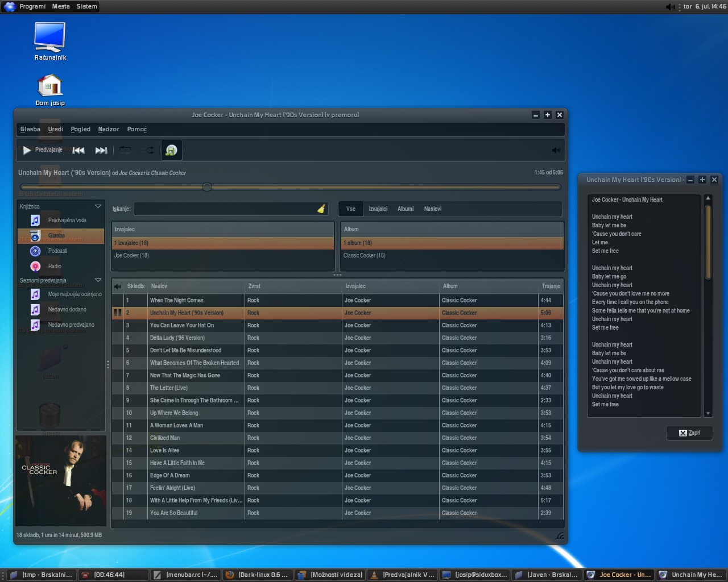Open Nedavno dodano playlist
Image resolution: width=728 pixels, height=582 pixels.
(x=61, y=309)
